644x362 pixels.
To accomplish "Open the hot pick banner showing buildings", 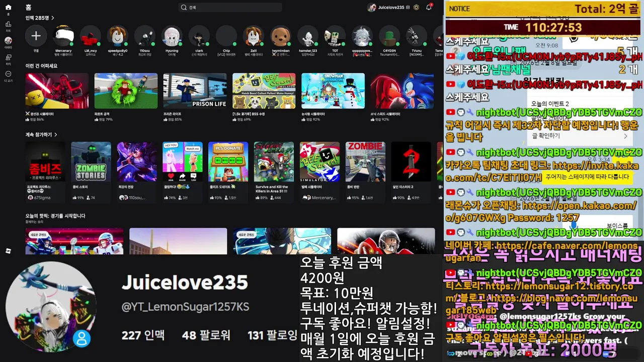I will point(178,241).
